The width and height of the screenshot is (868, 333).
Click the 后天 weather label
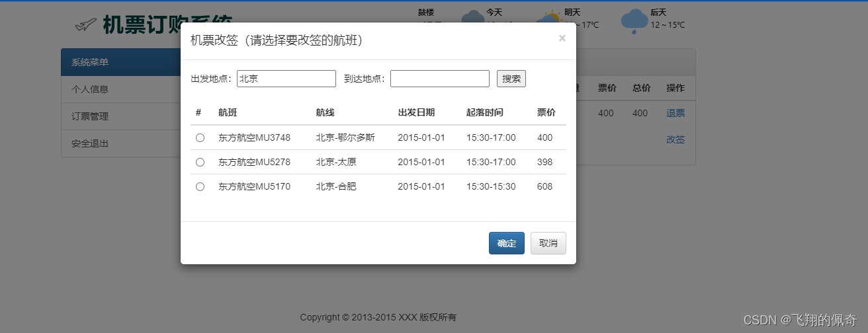point(658,12)
